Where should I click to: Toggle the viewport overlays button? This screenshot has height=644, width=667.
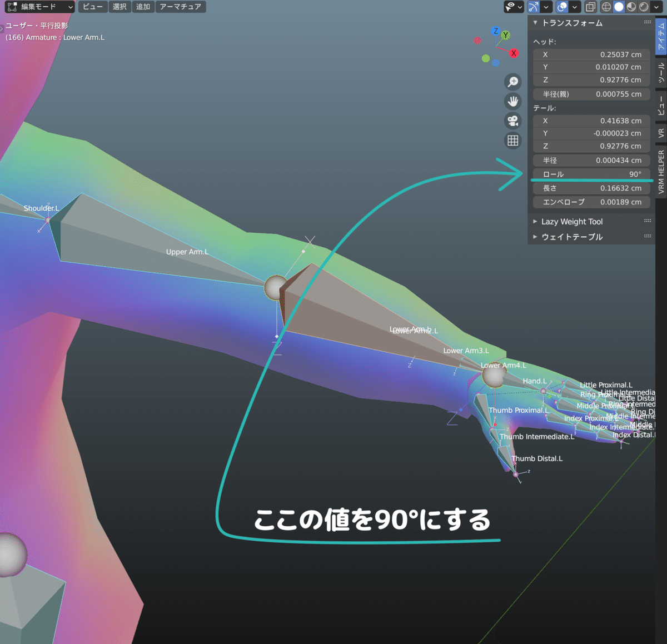click(x=590, y=7)
